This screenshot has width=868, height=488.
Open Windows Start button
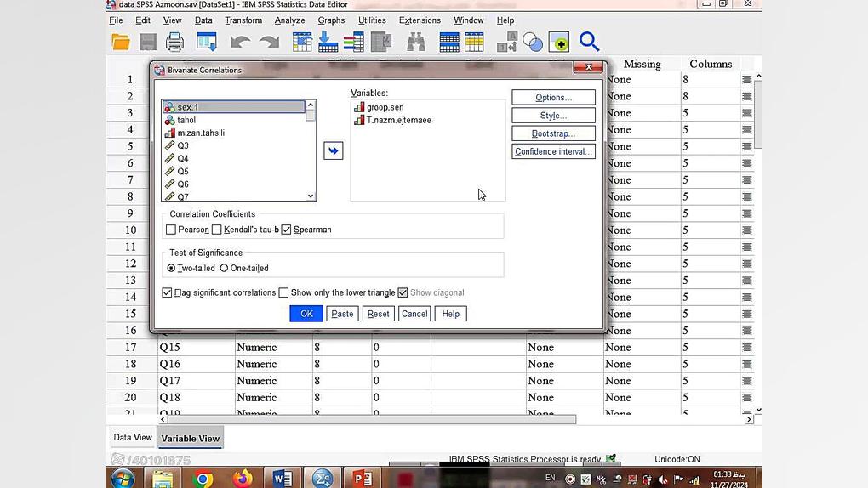point(123,478)
